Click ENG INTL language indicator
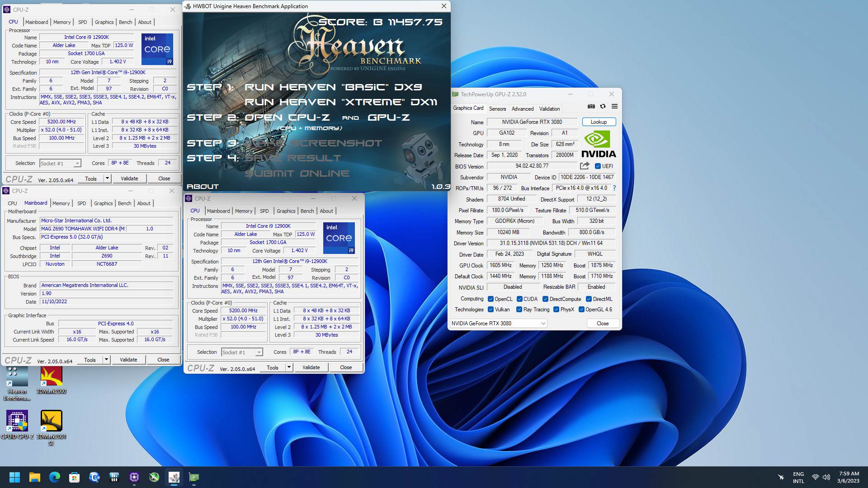 click(x=798, y=477)
